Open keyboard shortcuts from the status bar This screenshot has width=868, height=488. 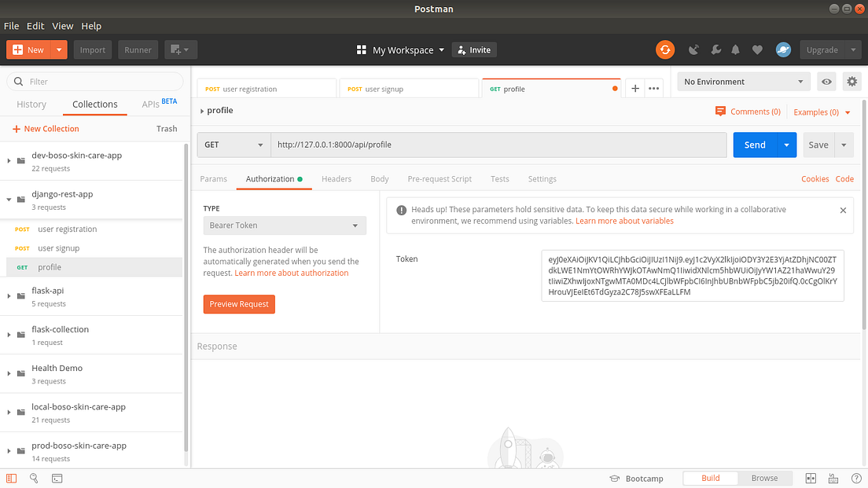833,478
